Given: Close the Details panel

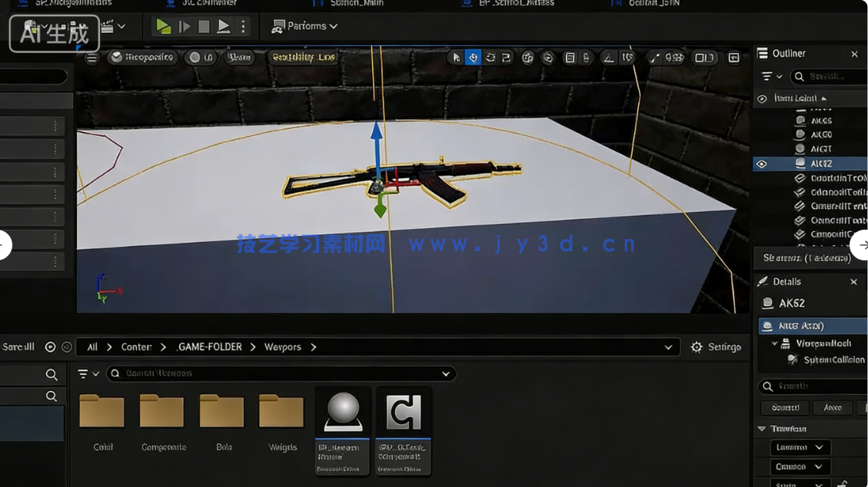Looking at the screenshot, I should 853,282.
